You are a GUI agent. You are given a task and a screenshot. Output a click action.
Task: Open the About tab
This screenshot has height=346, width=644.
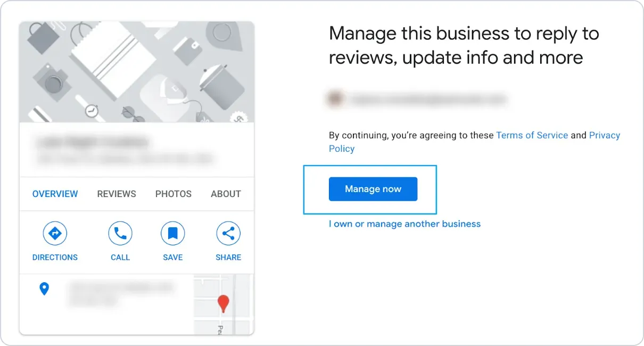[226, 194]
